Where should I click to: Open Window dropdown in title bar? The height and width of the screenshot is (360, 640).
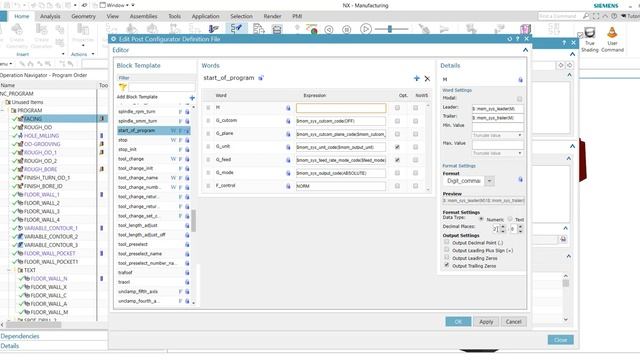tap(116, 5)
